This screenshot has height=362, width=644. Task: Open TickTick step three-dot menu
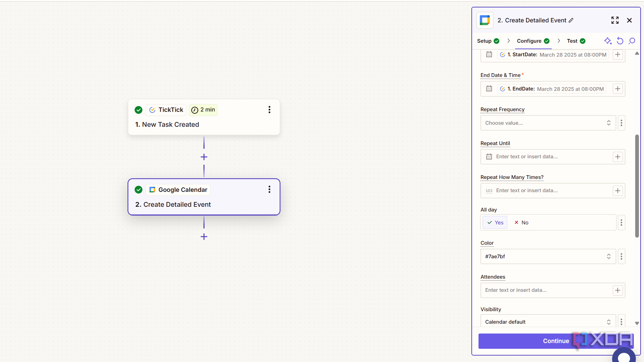click(x=270, y=109)
